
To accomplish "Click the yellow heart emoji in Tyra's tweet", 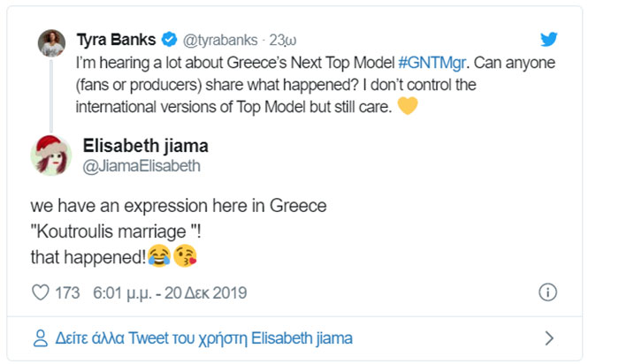I will pos(407,106).
